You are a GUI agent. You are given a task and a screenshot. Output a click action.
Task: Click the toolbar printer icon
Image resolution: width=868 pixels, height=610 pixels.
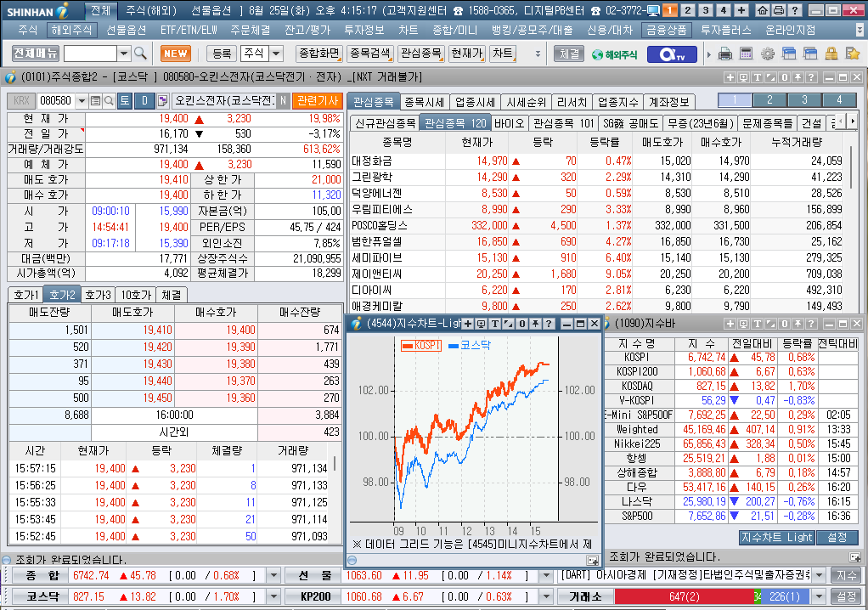pos(725,54)
